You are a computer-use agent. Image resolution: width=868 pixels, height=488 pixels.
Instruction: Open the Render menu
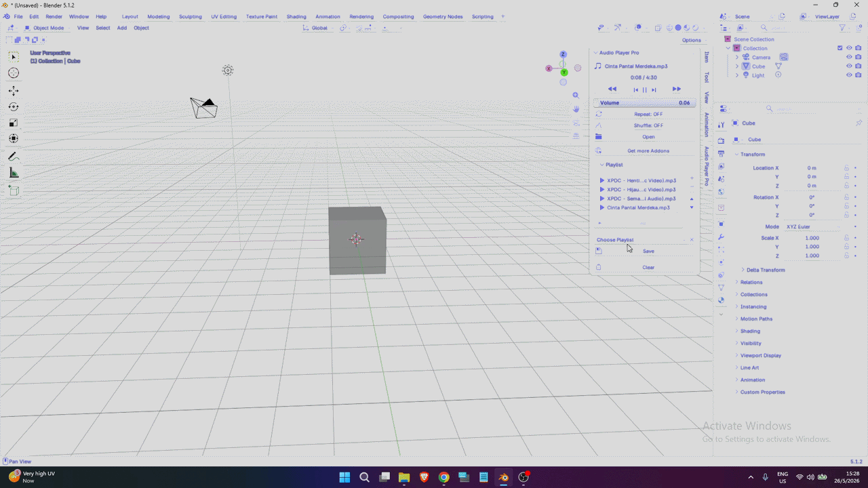(54, 16)
